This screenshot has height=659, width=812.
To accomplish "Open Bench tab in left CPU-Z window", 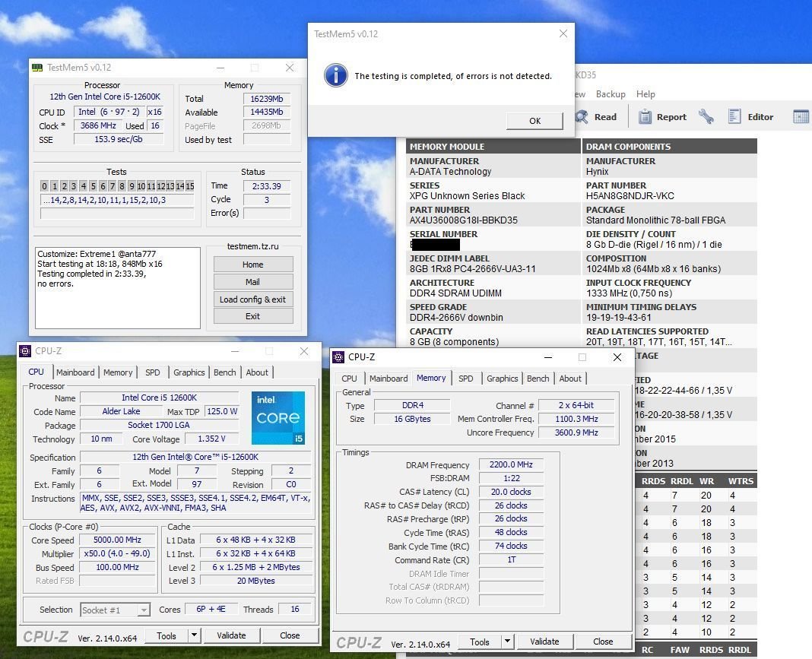I will point(225,372).
